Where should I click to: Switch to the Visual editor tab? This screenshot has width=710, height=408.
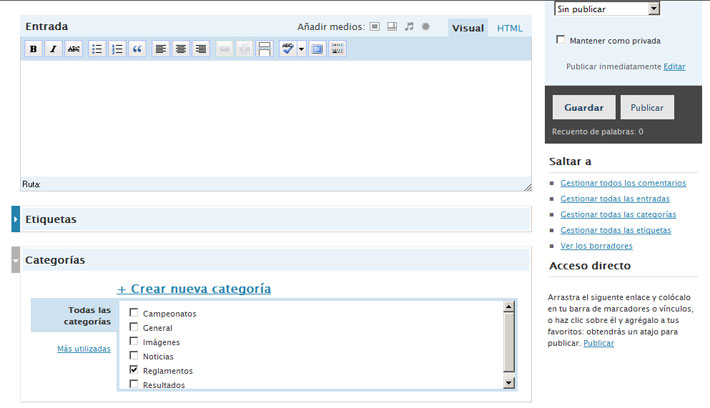point(468,28)
